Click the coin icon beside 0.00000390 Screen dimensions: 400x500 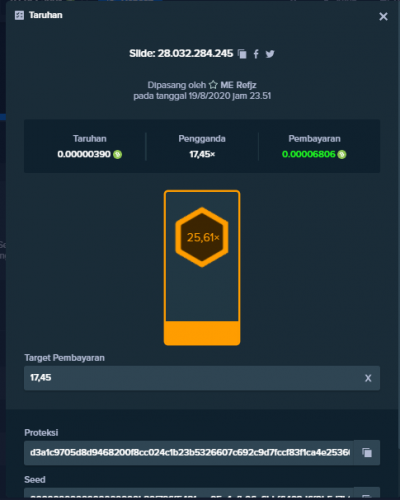pyautogui.click(x=117, y=154)
